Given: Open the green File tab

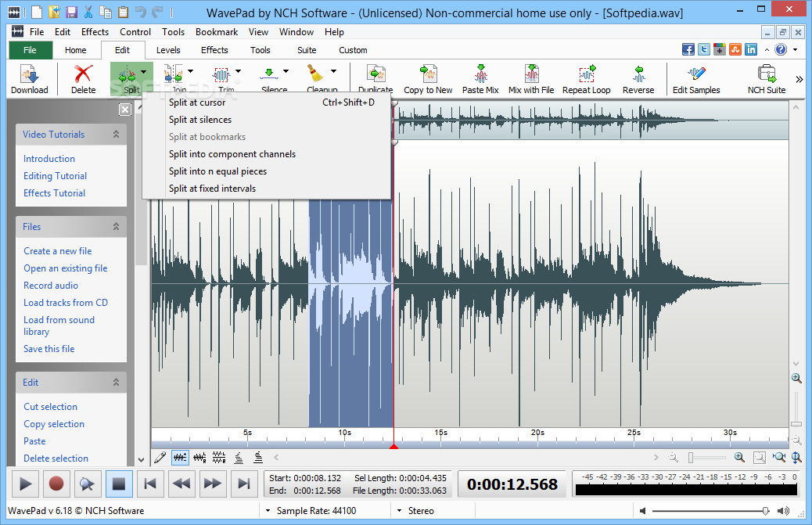Looking at the screenshot, I should (x=30, y=50).
